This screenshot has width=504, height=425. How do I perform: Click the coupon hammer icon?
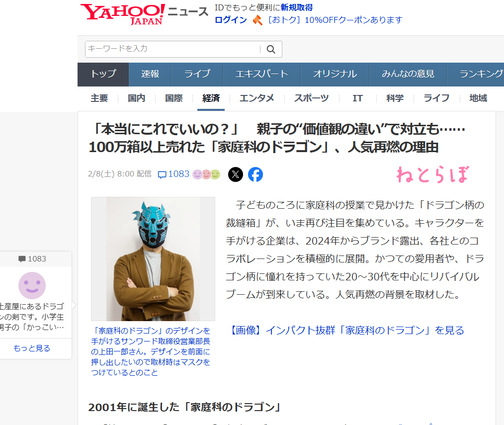tap(257, 20)
